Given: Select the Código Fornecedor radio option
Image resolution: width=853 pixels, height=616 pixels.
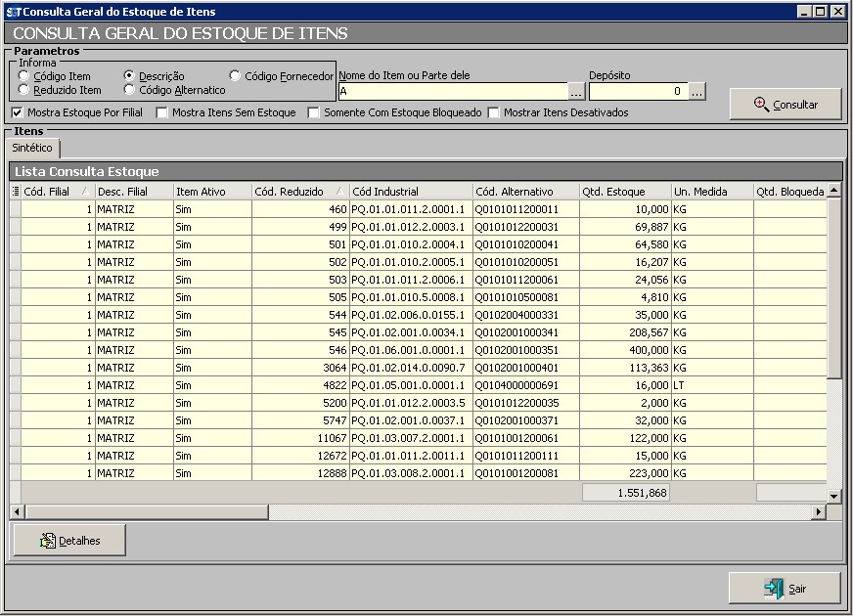Looking at the screenshot, I should (x=235, y=76).
